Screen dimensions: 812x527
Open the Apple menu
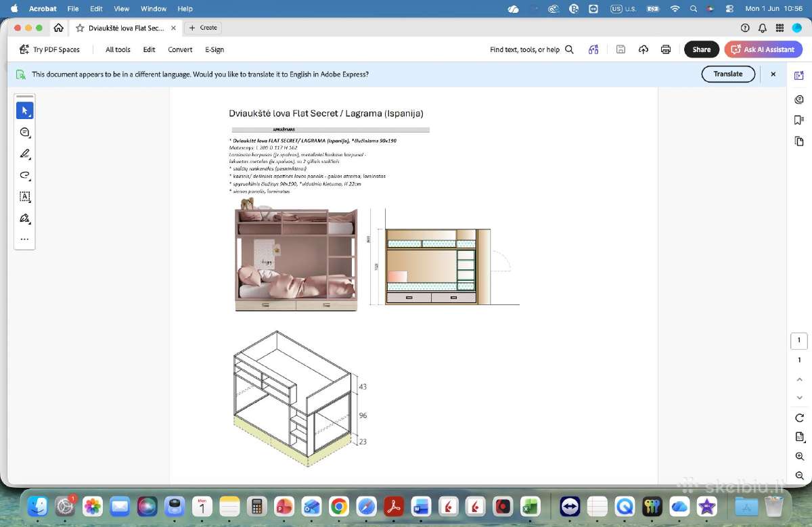click(14, 9)
